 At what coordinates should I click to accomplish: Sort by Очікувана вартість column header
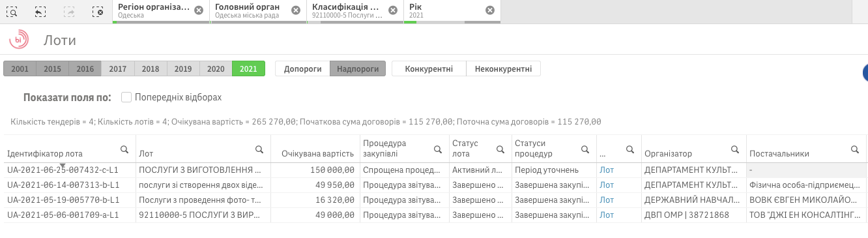click(x=317, y=154)
